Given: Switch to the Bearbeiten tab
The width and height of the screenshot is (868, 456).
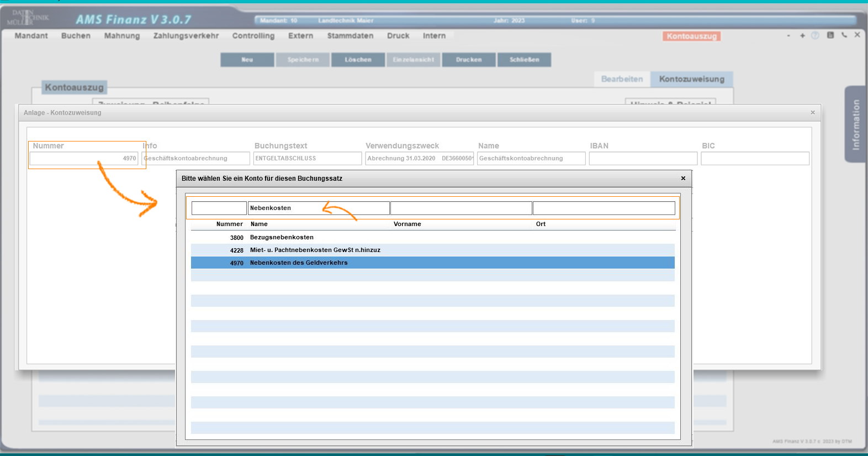Looking at the screenshot, I should (x=622, y=79).
